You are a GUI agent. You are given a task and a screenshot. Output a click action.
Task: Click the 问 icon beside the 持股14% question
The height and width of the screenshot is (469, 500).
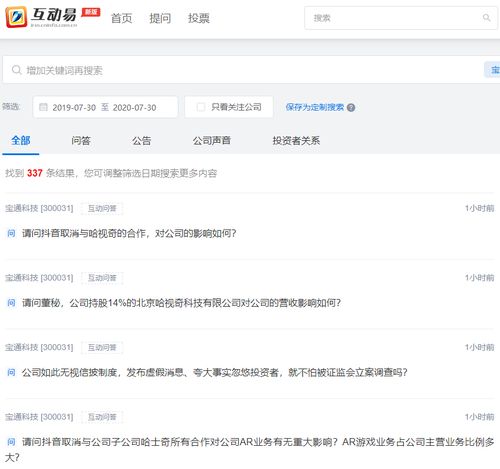(11, 303)
